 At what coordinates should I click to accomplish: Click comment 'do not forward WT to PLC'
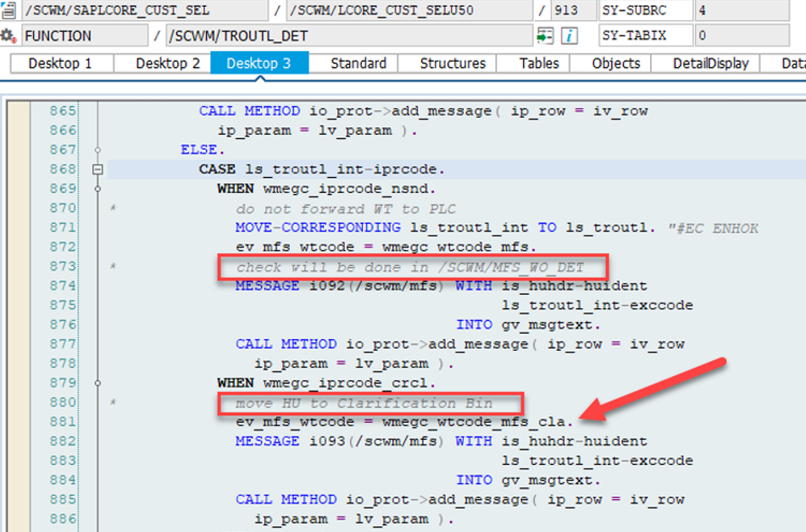pos(346,208)
